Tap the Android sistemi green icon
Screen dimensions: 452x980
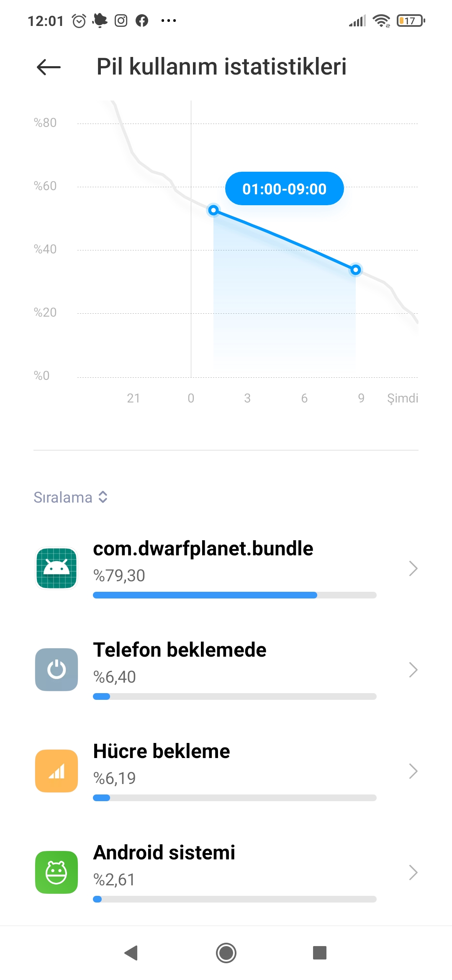pos(56,872)
